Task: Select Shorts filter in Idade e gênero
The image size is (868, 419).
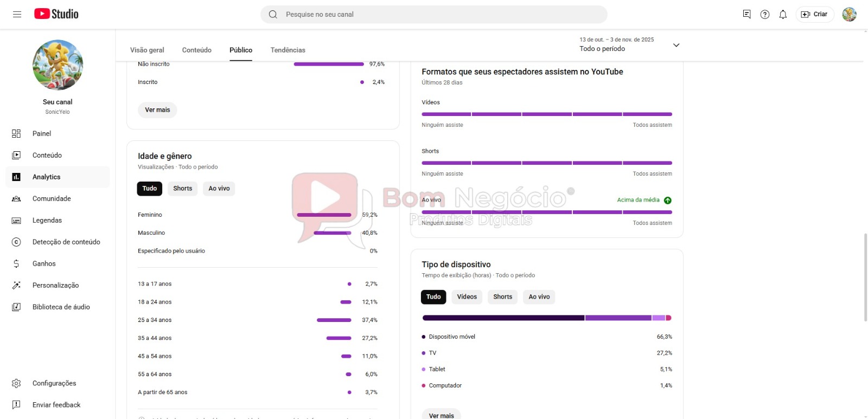Action: tap(183, 189)
